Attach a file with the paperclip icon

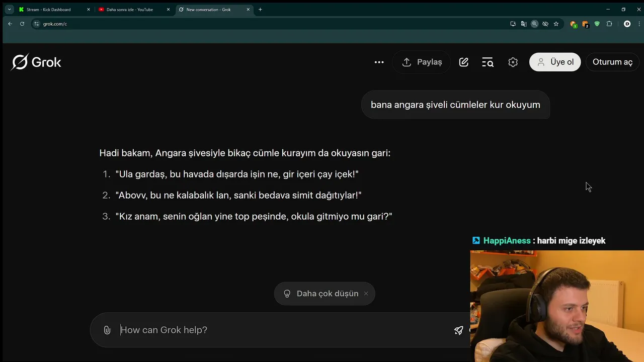(107, 330)
